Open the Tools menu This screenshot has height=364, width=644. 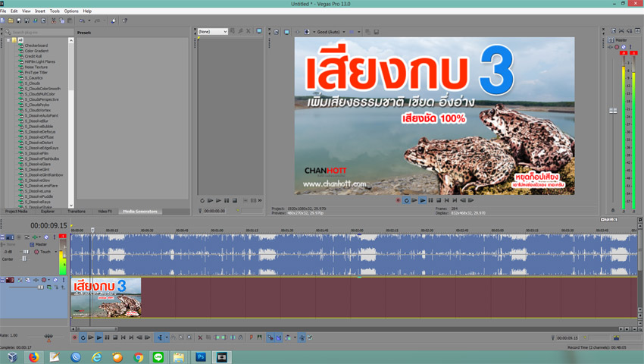tap(55, 11)
